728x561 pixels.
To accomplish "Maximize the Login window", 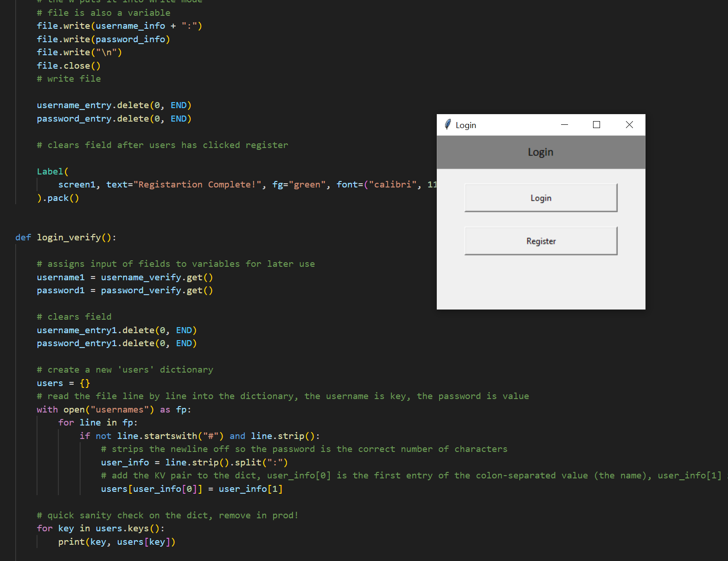I will [x=596, y=125].
